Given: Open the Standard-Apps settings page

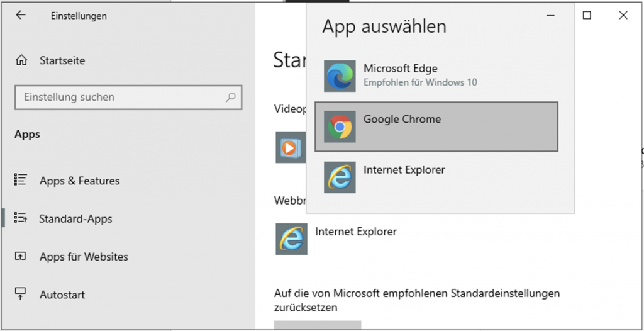Looking at the screenshot, I should point(75,219).
